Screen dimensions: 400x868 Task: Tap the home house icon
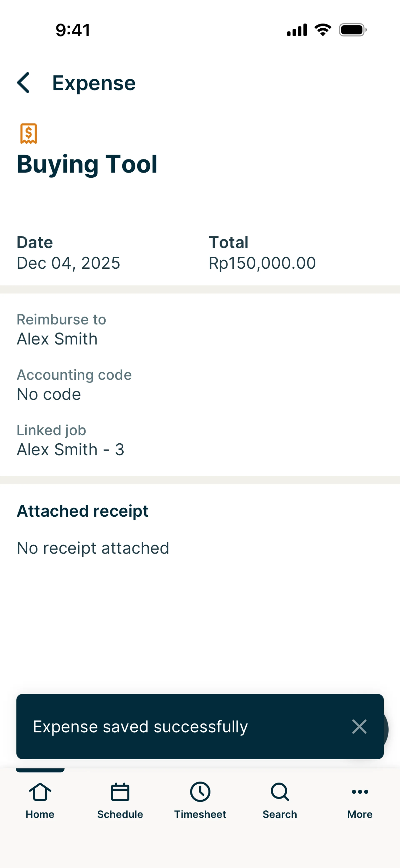(x=40, y=792)
